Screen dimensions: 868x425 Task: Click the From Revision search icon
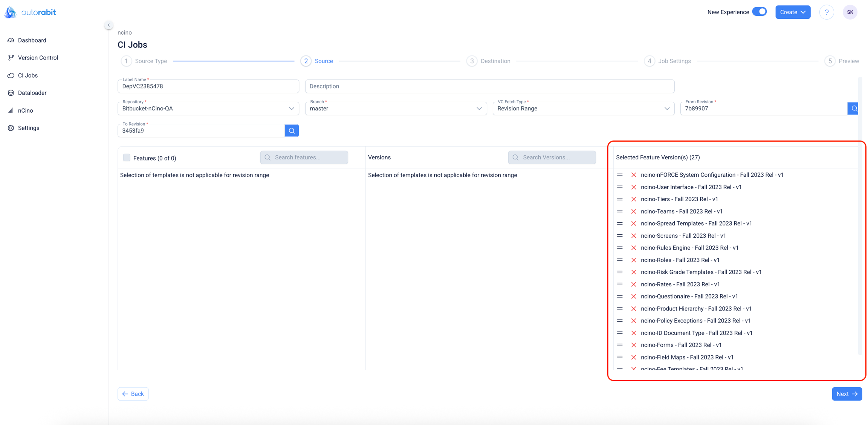click(x=853, y=109)
